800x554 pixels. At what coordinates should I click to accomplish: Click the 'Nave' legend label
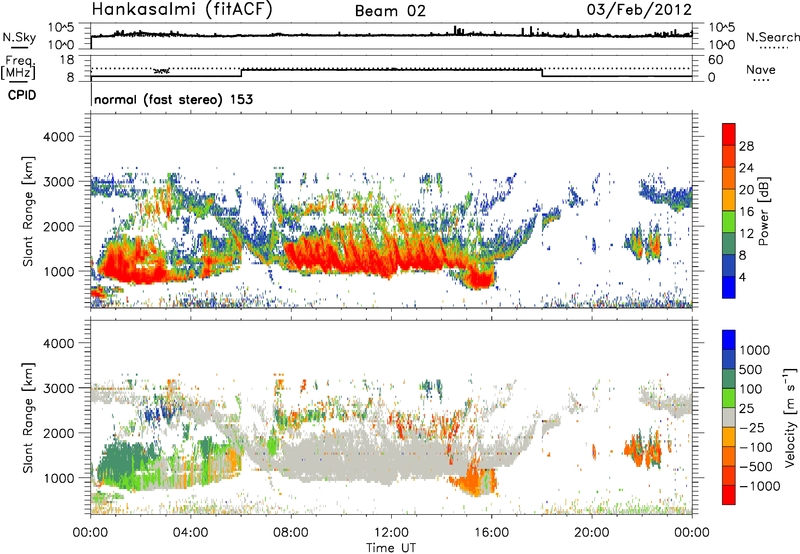pyautogui.click(x=761, y=69)
